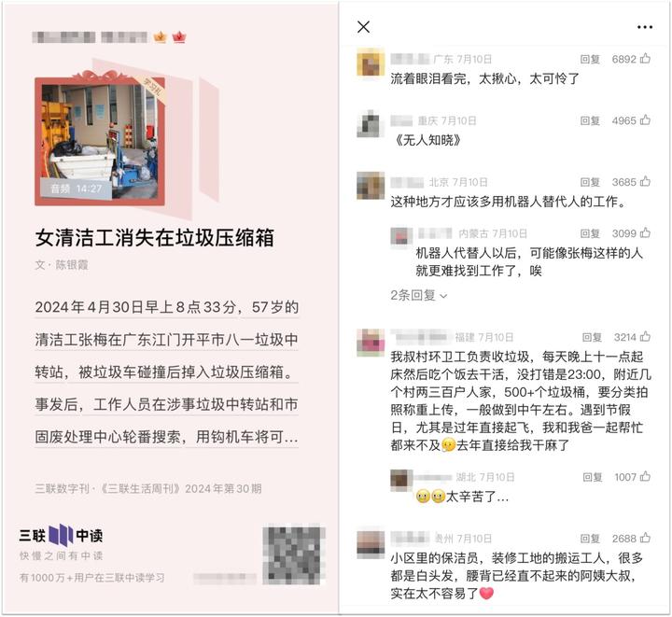Like the Guangdong comment with 6892 likes

coord(646,59)
